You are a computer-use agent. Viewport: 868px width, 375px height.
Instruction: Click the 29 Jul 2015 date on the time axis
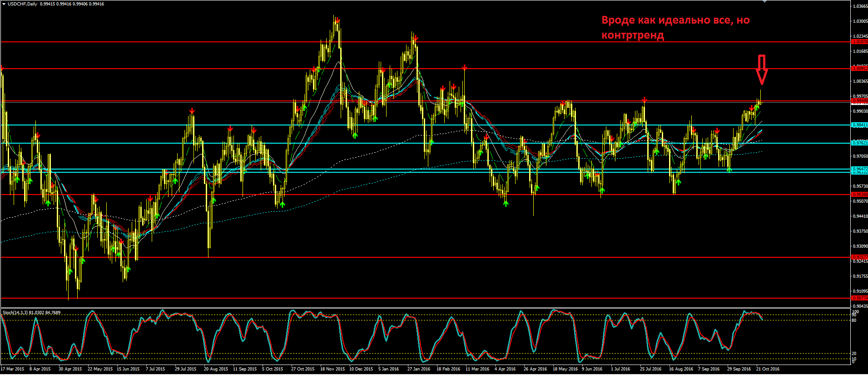[x=186, y=369]
